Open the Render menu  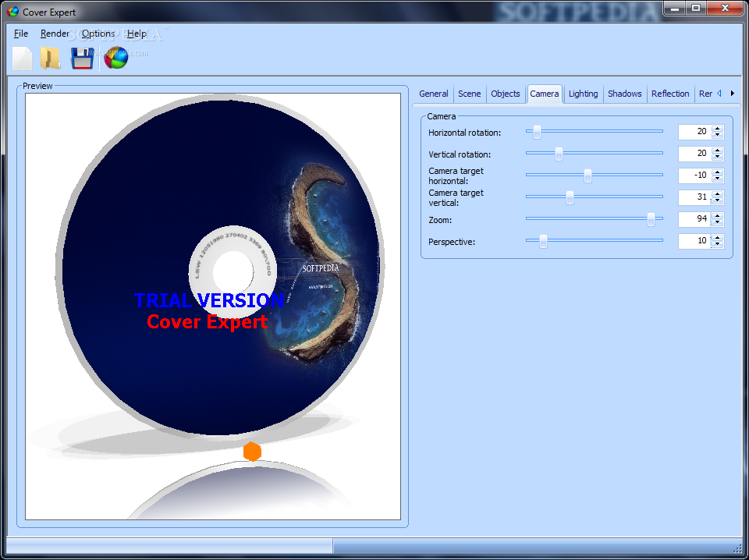point(55,34)
